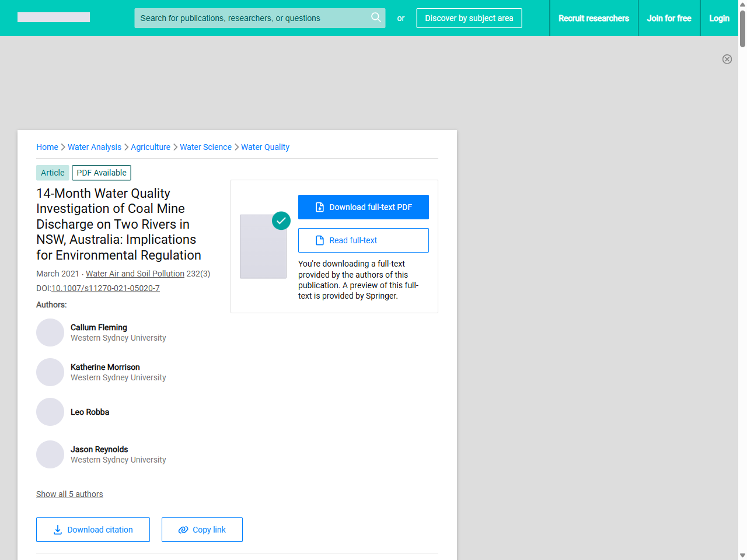Expand to show all 5 authors
The width and height of the screenshot is (747, 560).
(x=69, y=494)
